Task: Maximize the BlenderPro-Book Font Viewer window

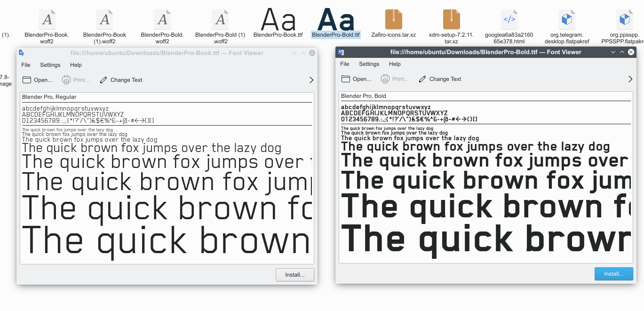Action: 303,53
